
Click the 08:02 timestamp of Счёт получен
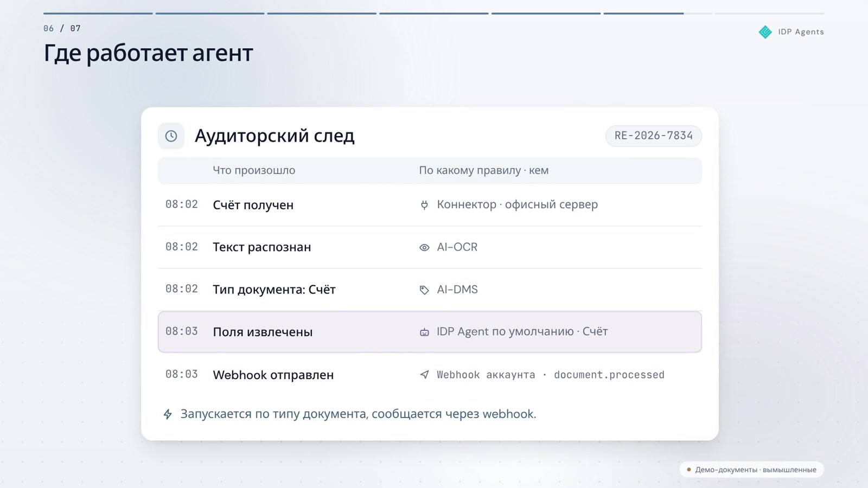click(x=182, y=204)
